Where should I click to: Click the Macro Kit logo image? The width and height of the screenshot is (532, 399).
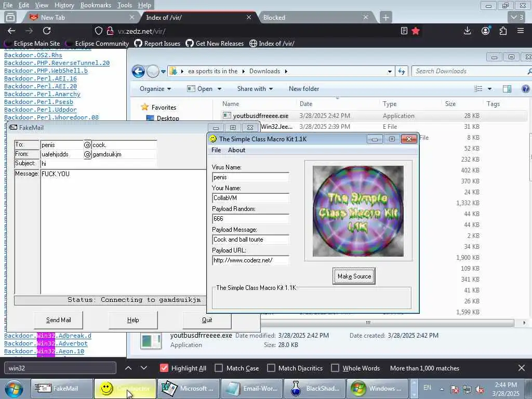pos(358,211)
